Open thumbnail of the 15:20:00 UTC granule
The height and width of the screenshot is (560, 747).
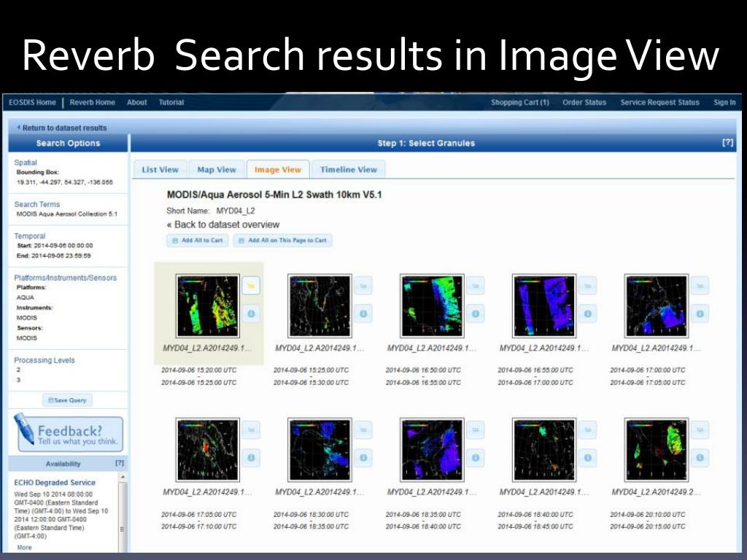(208, 306)
